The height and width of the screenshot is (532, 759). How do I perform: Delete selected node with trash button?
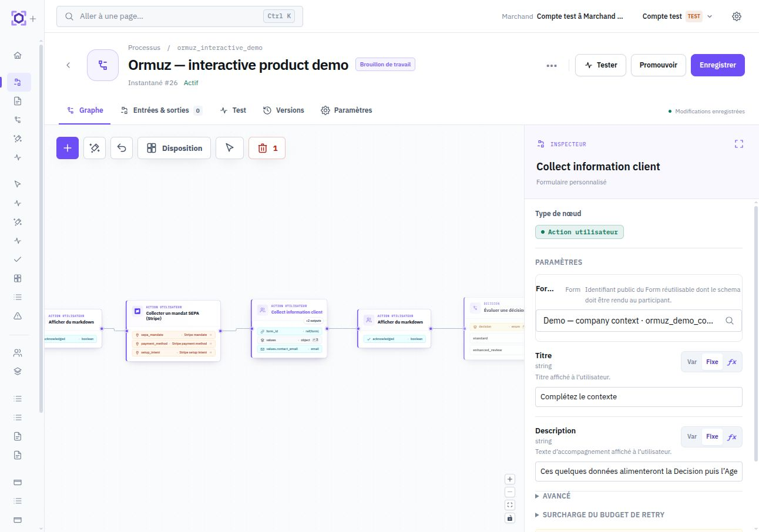[267, 148]
